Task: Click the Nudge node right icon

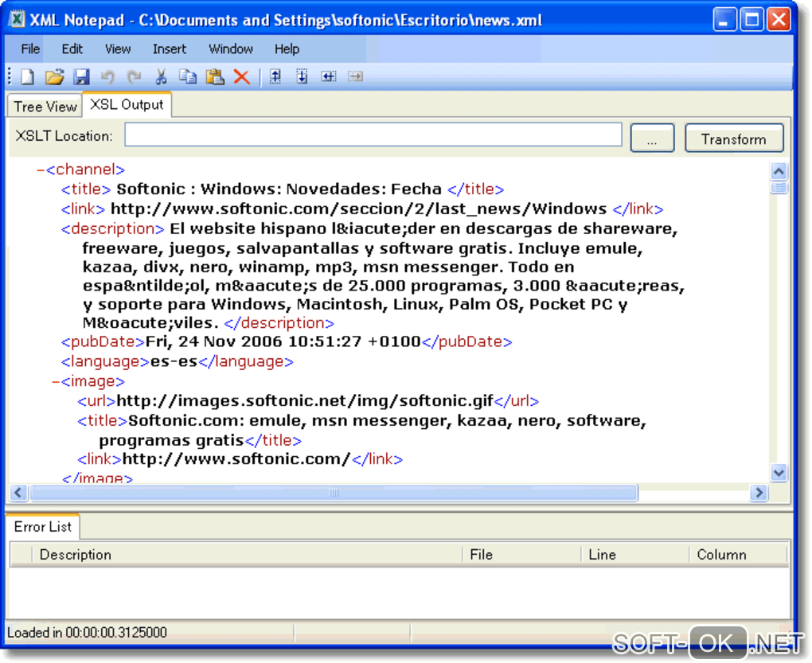Action: pos(355,77)
